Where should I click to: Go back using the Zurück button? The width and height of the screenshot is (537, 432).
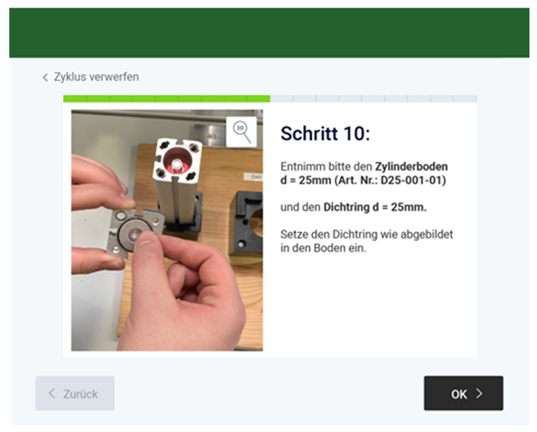point(75,393)
